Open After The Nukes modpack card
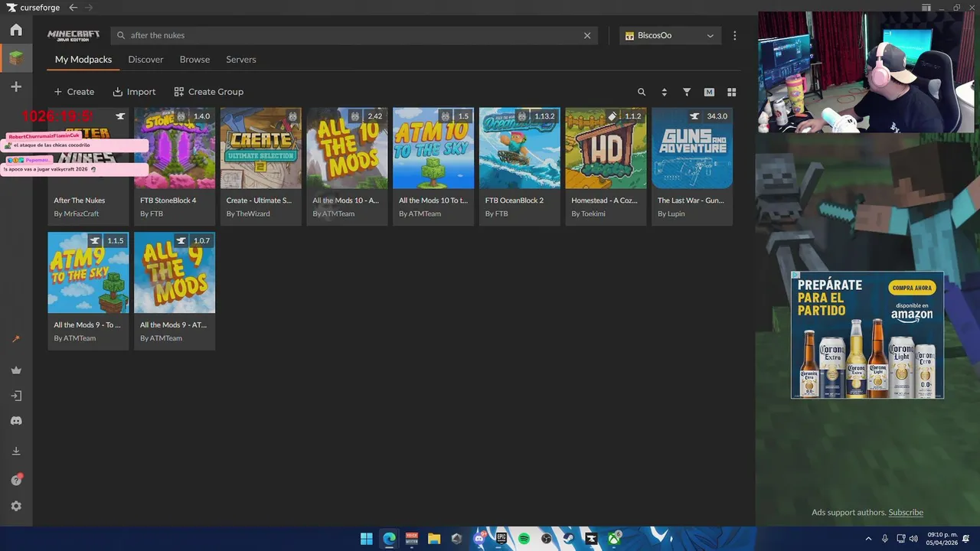This screenshot has width=980, height=551. coord(88,166)
